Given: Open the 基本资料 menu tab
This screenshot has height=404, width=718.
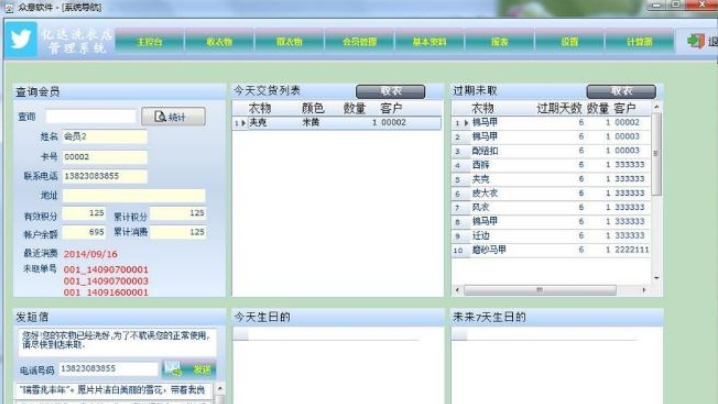Looking at the screenshot, I should coord(430,42).
